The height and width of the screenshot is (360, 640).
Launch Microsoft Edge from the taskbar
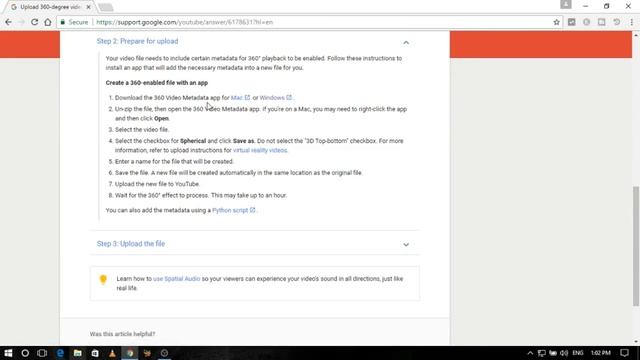click(60, 353)
